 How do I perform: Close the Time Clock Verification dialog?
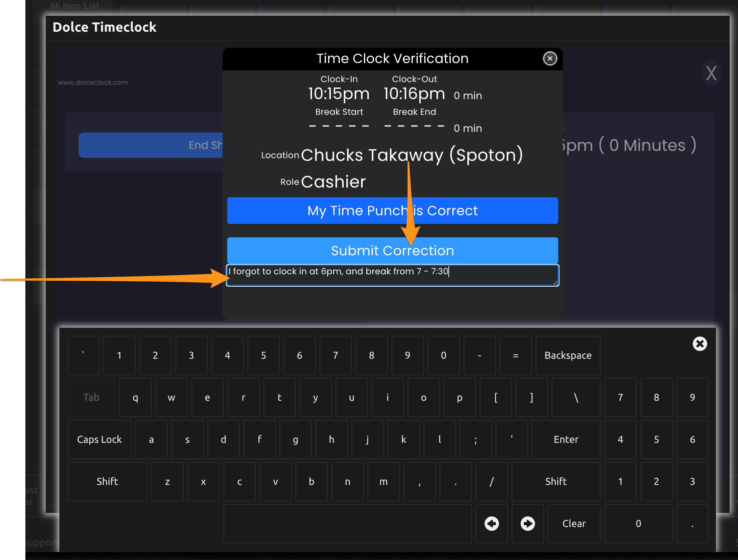[x=549, y=59]
